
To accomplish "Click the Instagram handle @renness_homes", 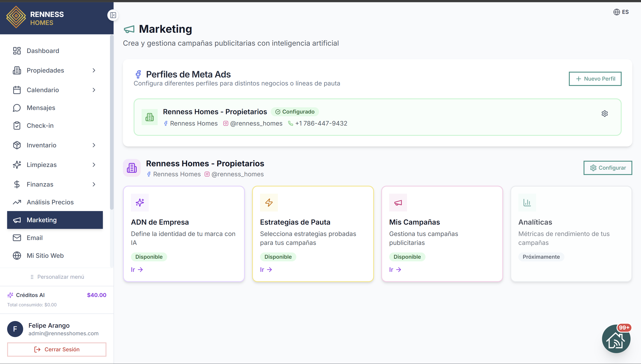I will 256,123.
